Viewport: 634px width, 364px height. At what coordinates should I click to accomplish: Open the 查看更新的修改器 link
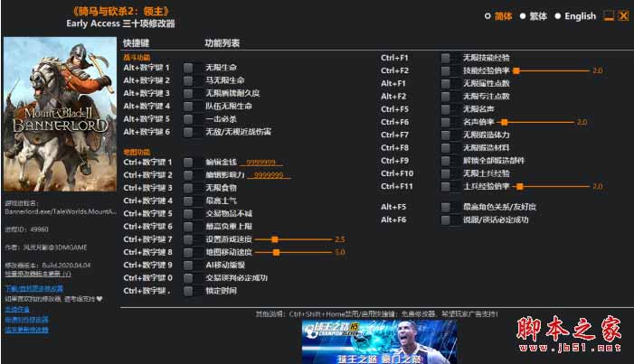point(27,330)
